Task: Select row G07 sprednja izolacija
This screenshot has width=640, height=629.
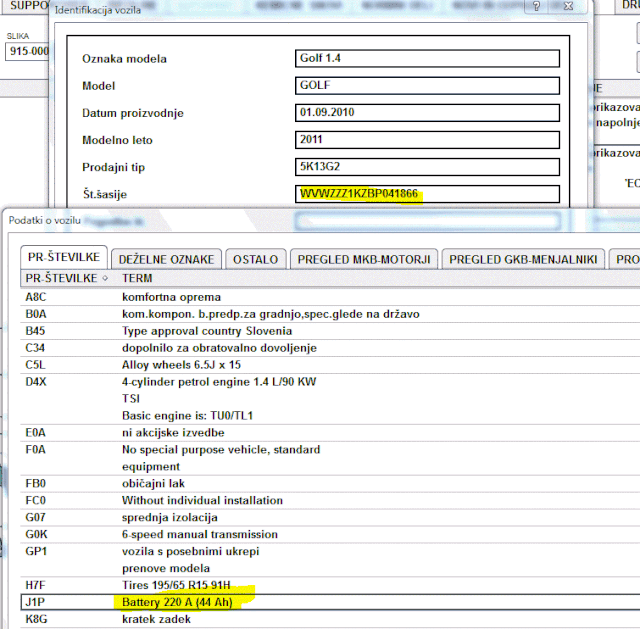Action: [330, 518]
